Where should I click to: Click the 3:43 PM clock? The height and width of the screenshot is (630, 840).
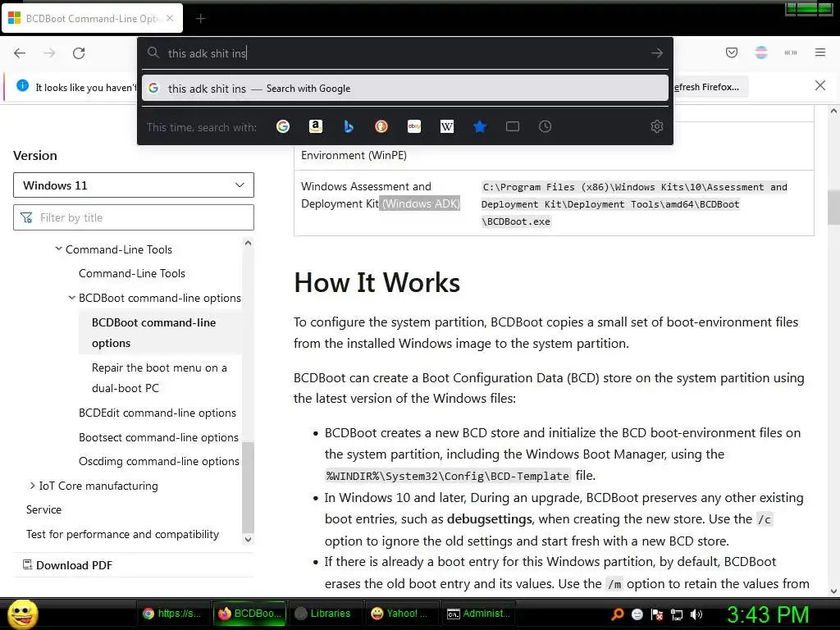coord(768,614)
